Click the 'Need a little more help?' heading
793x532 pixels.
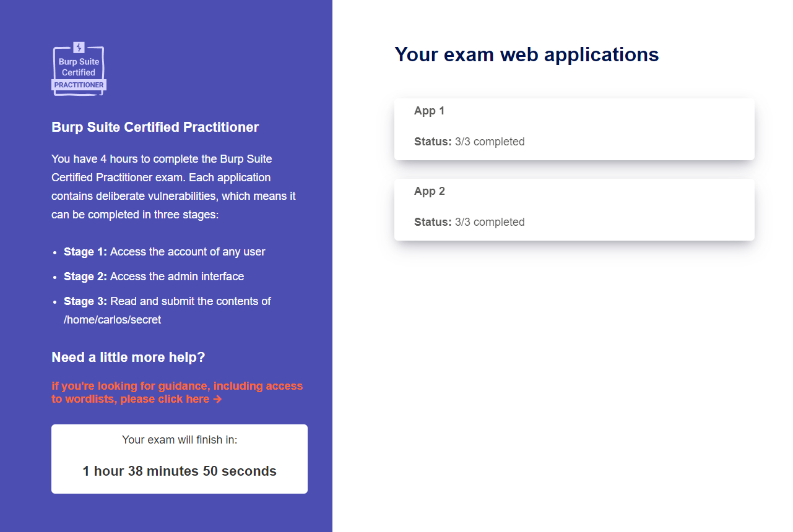[x=128, y=358]
